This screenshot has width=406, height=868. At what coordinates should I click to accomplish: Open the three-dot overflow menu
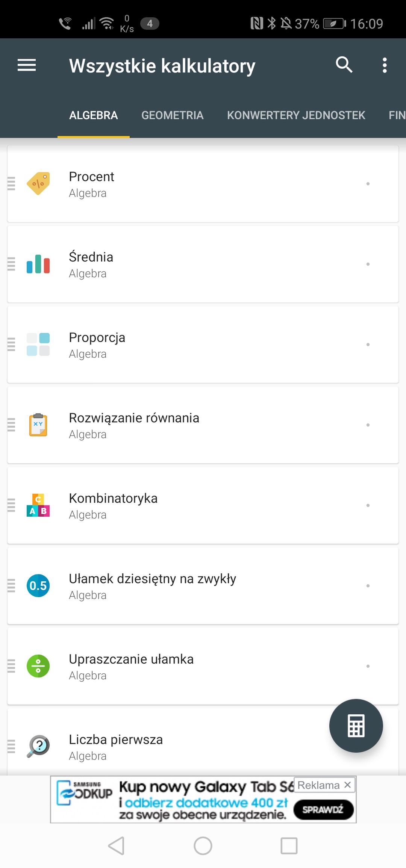click(x=385, y=65)
